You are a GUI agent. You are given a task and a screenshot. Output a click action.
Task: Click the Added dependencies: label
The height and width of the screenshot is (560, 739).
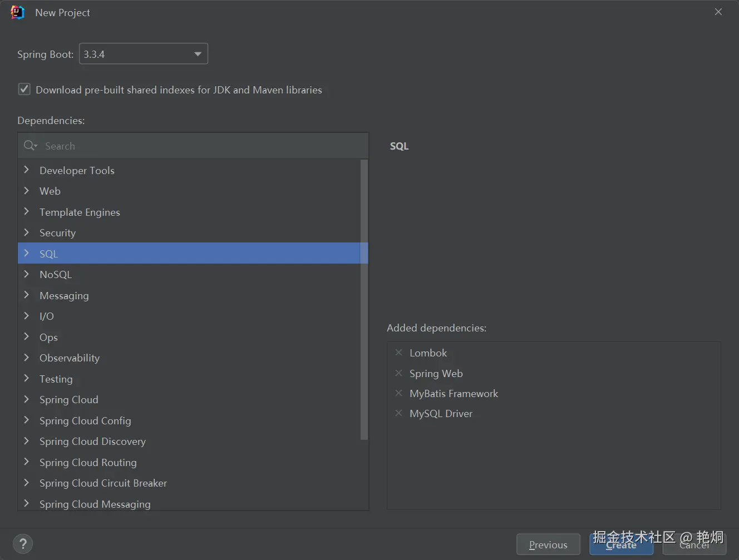436,328
